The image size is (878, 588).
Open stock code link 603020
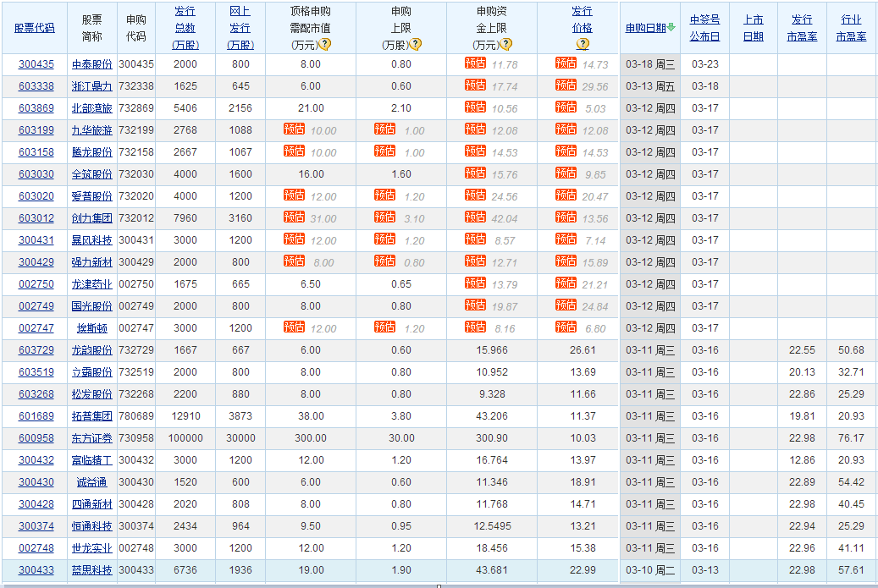[36, 196]
